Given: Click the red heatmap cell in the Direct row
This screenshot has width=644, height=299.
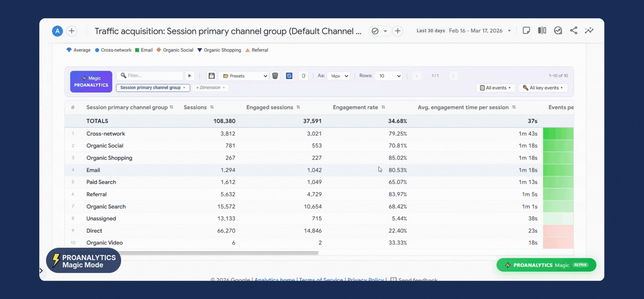Looking at the screenshot, I should coord(558,231).
